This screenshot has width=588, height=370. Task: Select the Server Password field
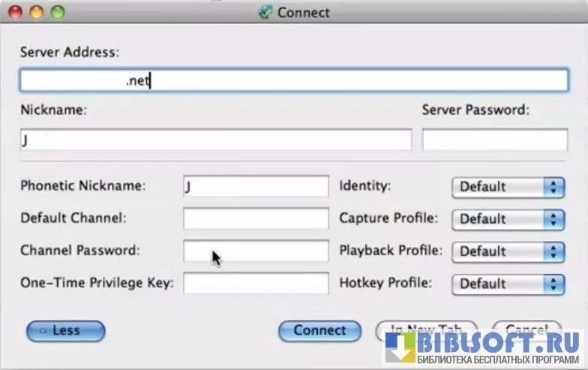point(494,140)
